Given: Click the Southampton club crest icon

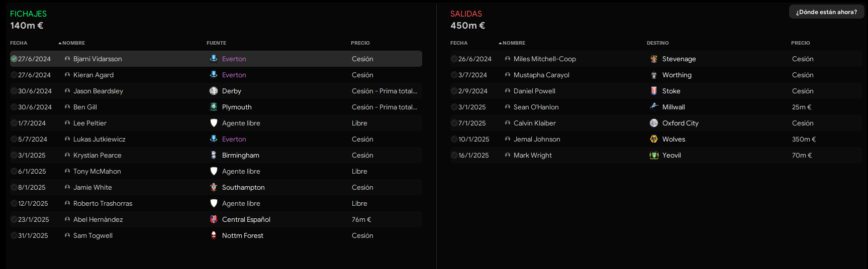Looking at the screenshot, I should coord(214,187).
